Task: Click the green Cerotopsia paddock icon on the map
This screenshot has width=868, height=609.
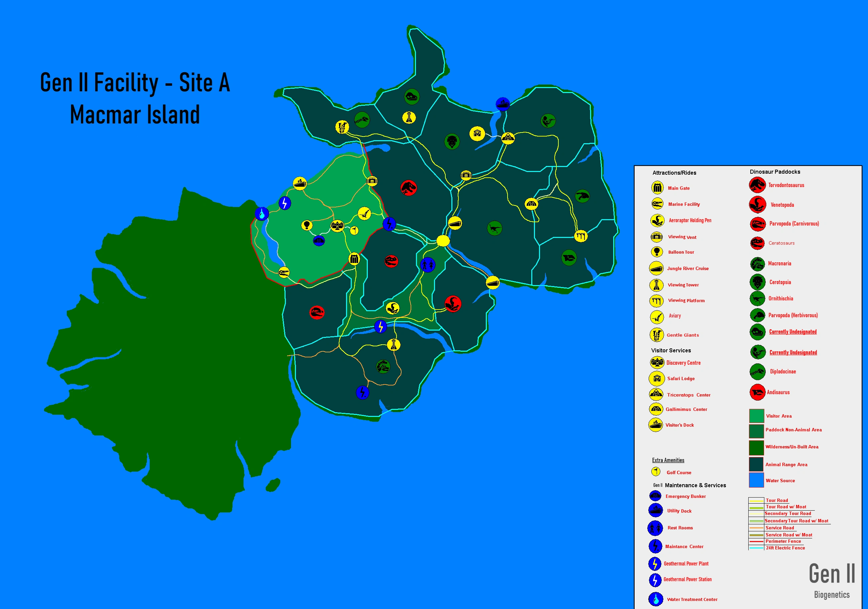Action: click(x=452, y=142)
